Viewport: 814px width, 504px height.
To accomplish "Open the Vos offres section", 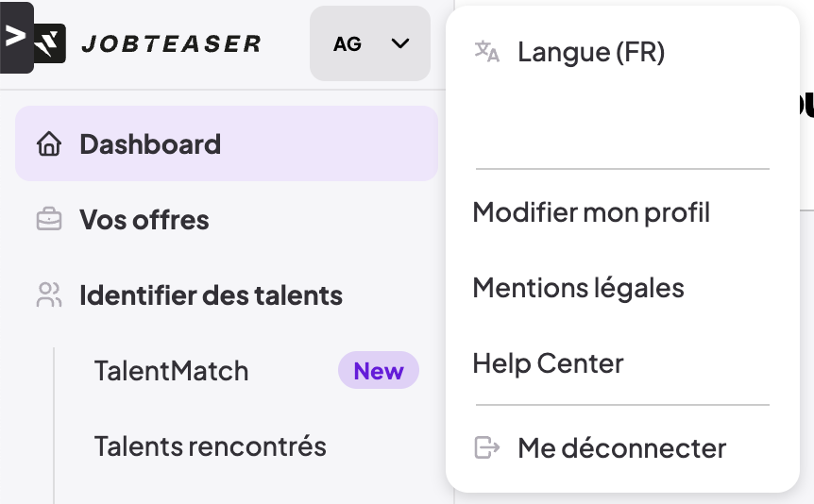I will [x=144, y=220].
